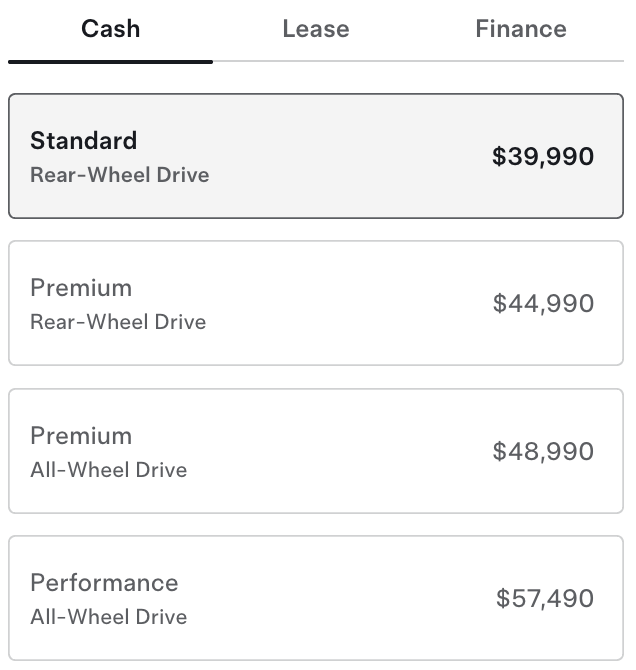Select the Finance tab
Image resolution: width=636 pixels, height=670 pixels.
point(521,29)
